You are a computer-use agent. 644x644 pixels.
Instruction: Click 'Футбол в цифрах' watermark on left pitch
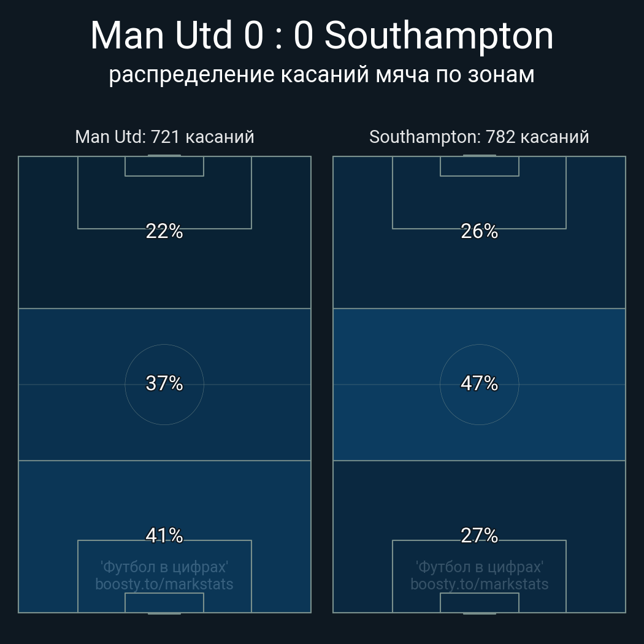(x=164, y=567)
